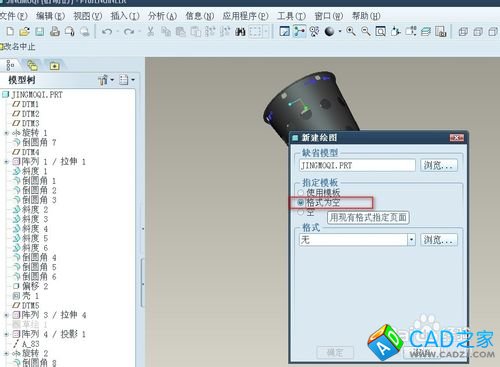Click the 确定 button in dialog
This screenshot has height=367, width=500.
[x=335, y=353]
